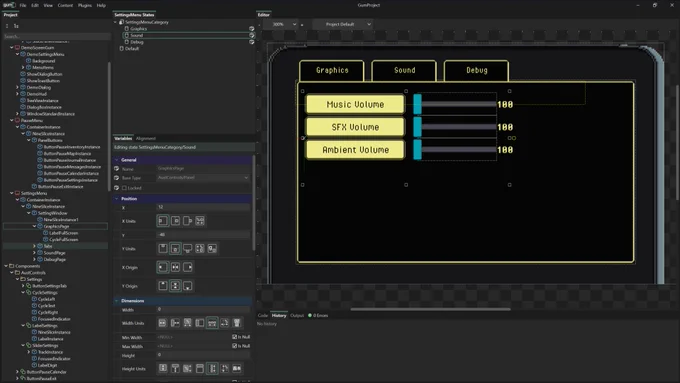Viewport: 680px width, 383px height.
Task: Open the Edit menu
Action: pyautogui.click(x=35, y=5)
